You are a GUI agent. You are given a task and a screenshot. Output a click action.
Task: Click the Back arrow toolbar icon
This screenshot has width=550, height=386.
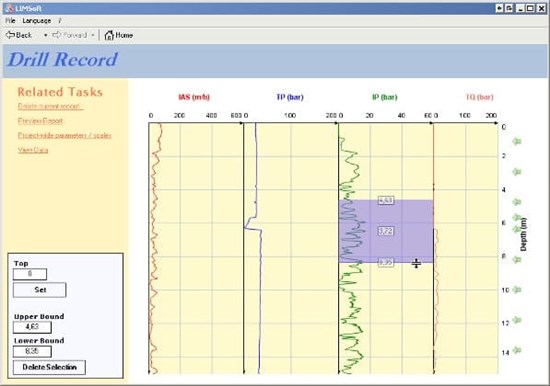click(x=10, y=35)
